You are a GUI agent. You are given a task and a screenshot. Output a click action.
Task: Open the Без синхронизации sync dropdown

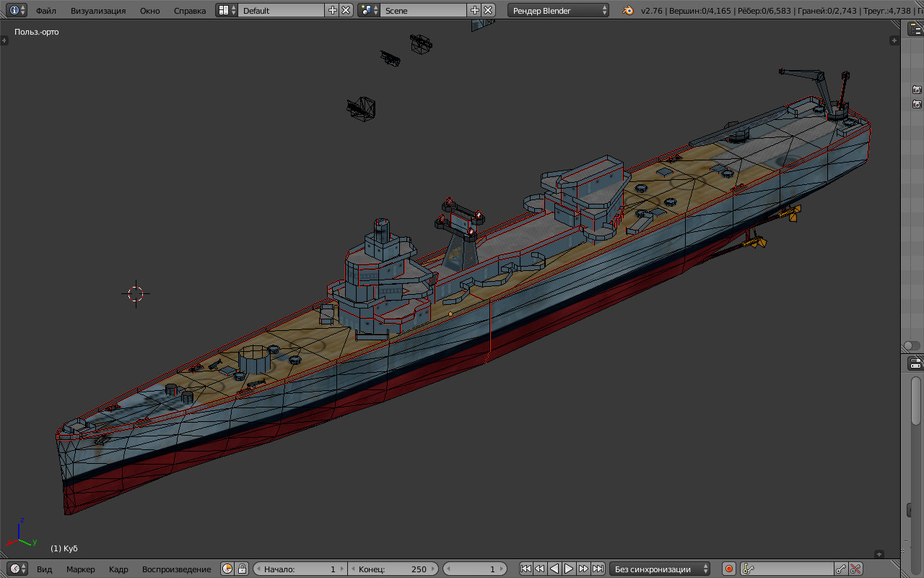659,569
